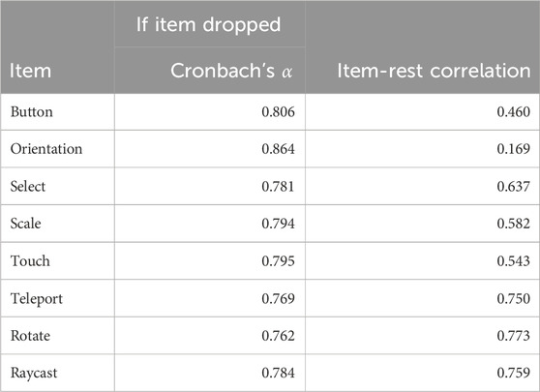Viewport: 540px width, 392px height.
Task: Select the 0.773 correlation value
Action: (514, 336)
